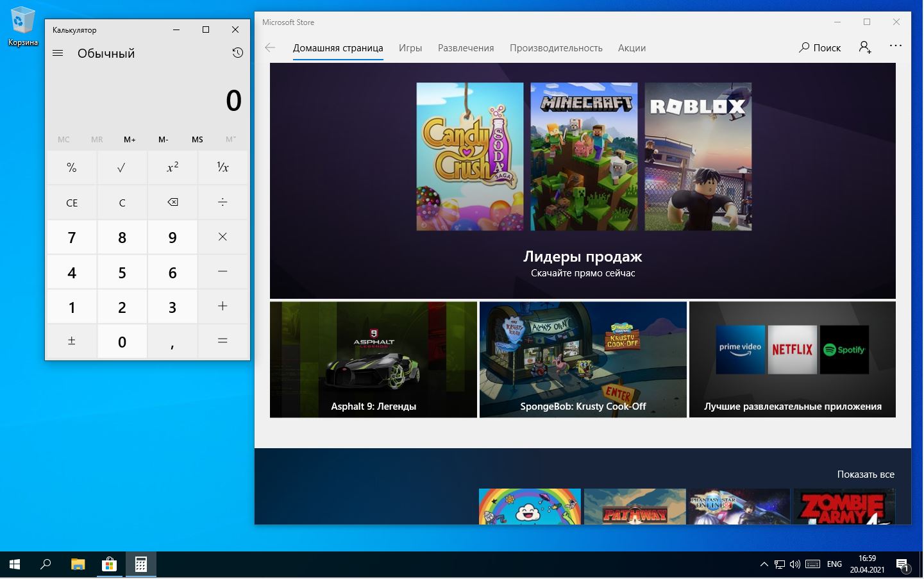Click digit 2 in Calculator

point(122,306)
